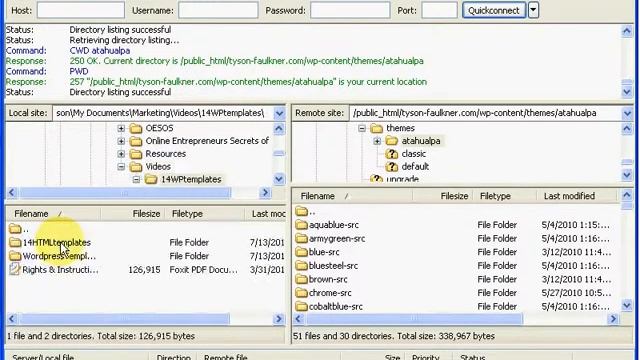This screenshot has width=640, height=360.
Task: Click the Port input field
Action: (440, 10)
